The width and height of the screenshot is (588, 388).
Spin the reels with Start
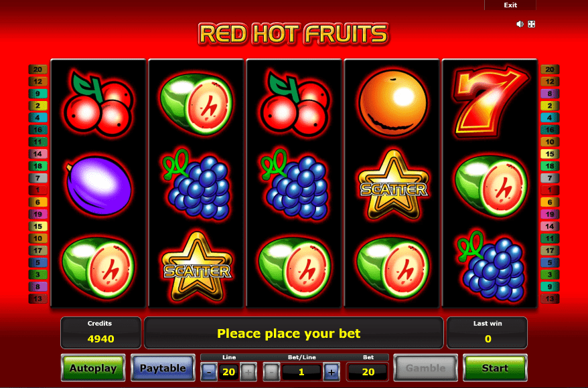click(495, 368)
